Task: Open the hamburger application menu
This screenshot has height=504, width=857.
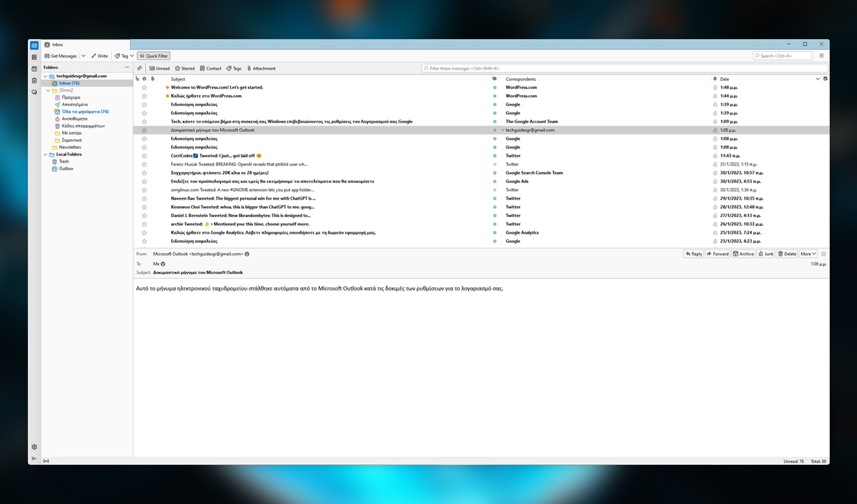Action: (821, 56)
